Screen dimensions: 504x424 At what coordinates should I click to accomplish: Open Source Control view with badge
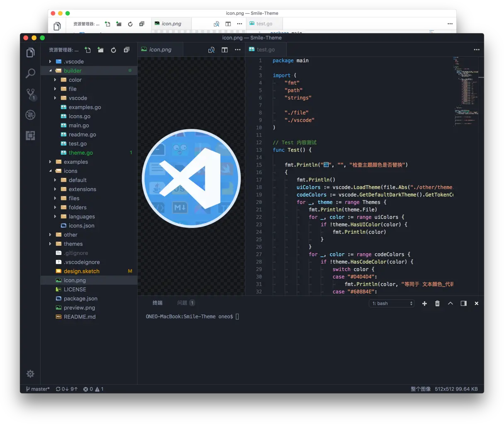(x=31, y=94)
